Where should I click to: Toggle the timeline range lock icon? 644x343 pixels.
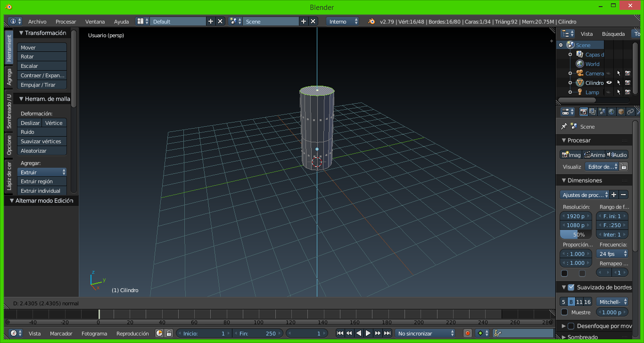click(169, 333)
